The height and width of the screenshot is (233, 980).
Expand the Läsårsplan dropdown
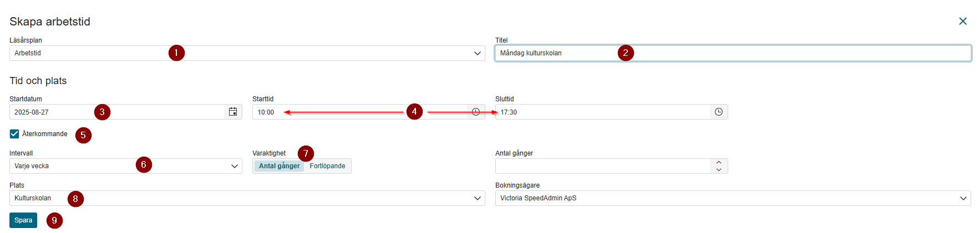pos(247,53)
